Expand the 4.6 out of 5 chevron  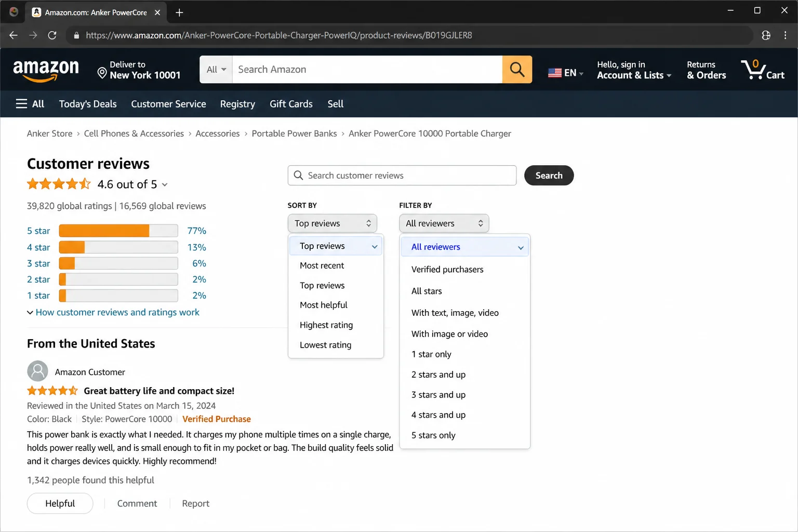[165, 184]
